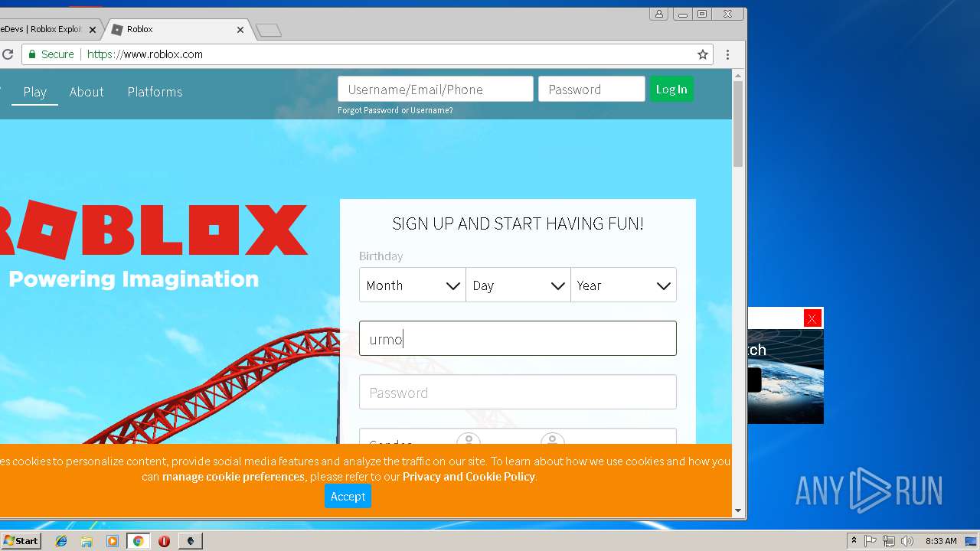The width and height of the screenshot is (980, 551).
Task: Click the address bar URL
Action: pos(145,54)
